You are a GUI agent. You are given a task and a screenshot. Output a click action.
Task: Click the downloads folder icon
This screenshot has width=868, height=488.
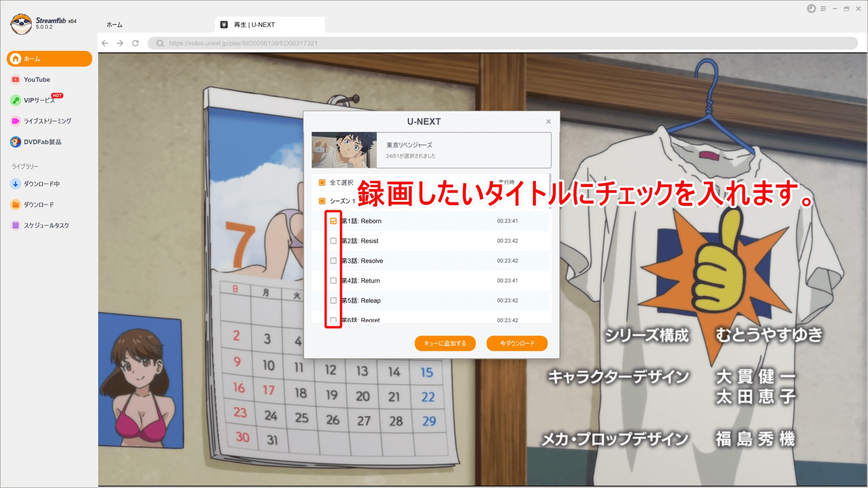coord(15,205)
